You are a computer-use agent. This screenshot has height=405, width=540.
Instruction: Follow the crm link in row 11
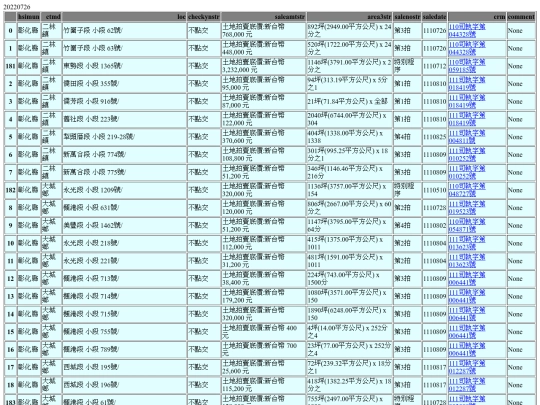click(x=467, y=261)
